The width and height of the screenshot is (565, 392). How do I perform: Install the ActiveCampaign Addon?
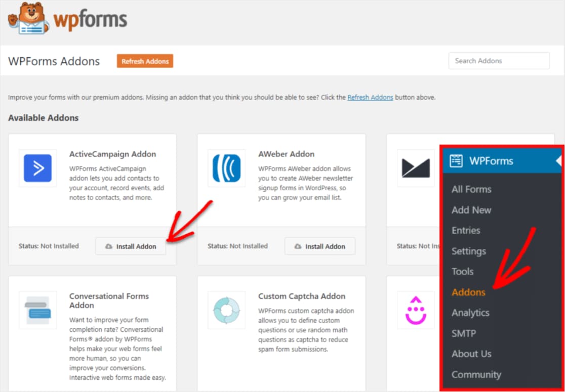130,246
